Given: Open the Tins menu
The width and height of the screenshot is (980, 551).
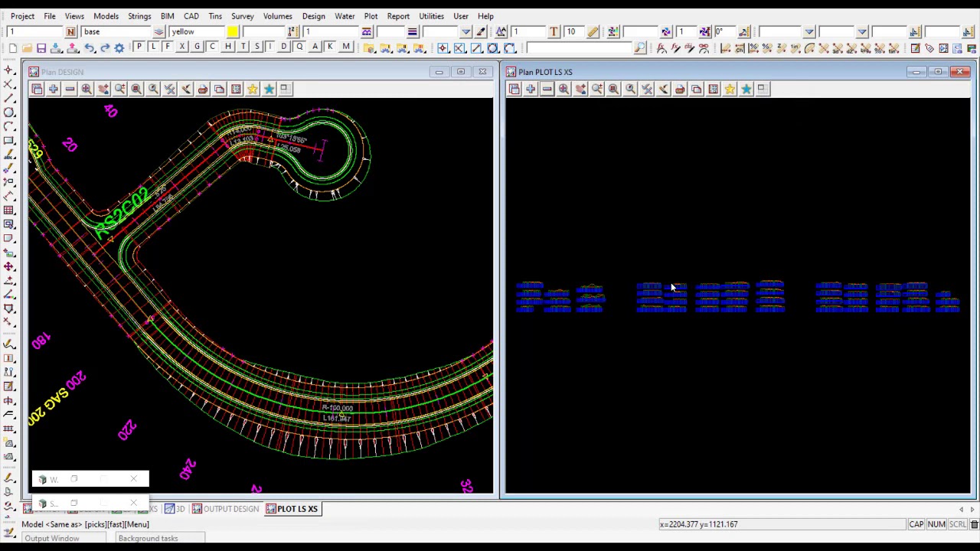Looking at the screenshot, I should 215,16.
